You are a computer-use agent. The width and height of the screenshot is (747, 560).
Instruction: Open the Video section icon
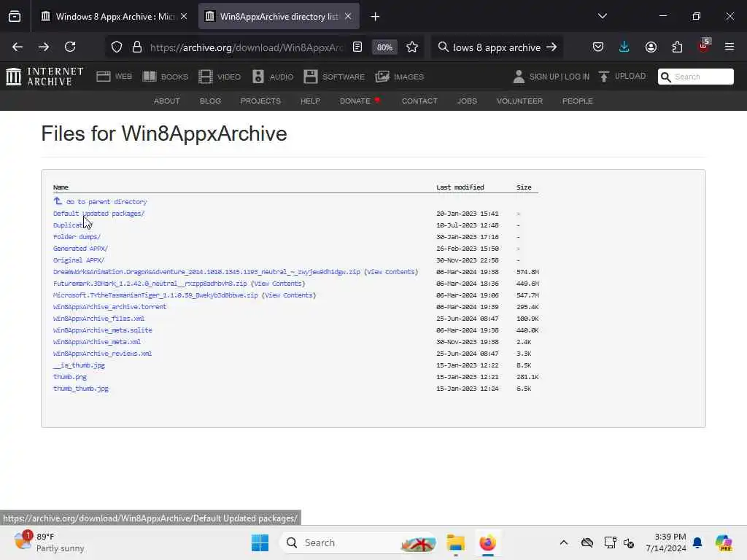point(205,77)
